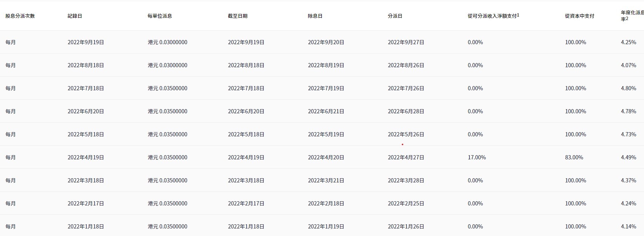Click the 截至日期 column header
This screenshot has height=236, width=644.
tap(238, 16)
